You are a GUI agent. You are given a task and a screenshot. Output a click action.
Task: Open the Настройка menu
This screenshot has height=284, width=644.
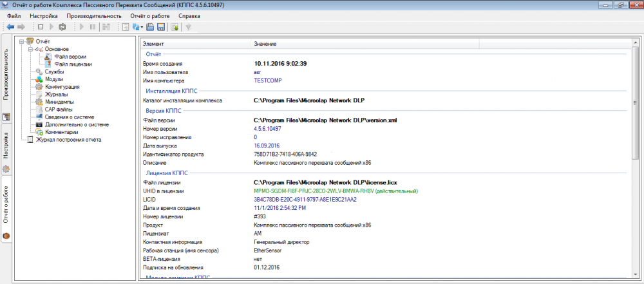tap(44, 16)
